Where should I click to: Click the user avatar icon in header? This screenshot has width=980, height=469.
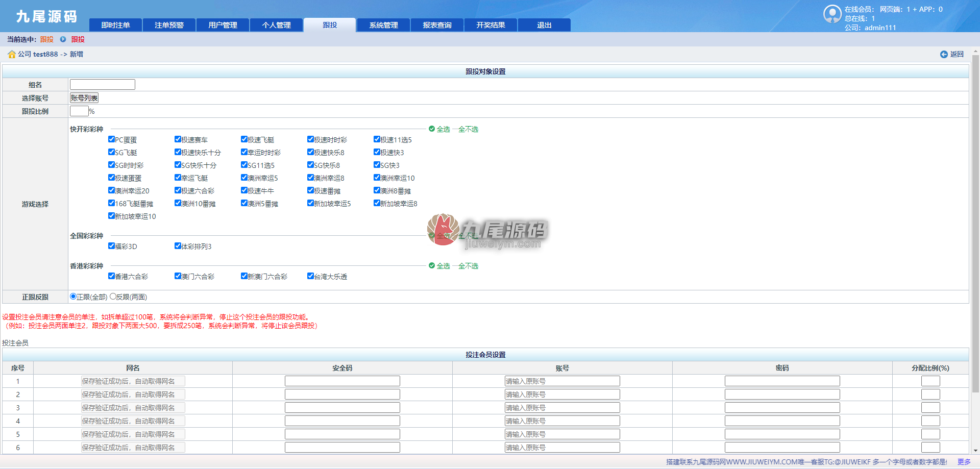pyautogui.click(x=832, y=14)
